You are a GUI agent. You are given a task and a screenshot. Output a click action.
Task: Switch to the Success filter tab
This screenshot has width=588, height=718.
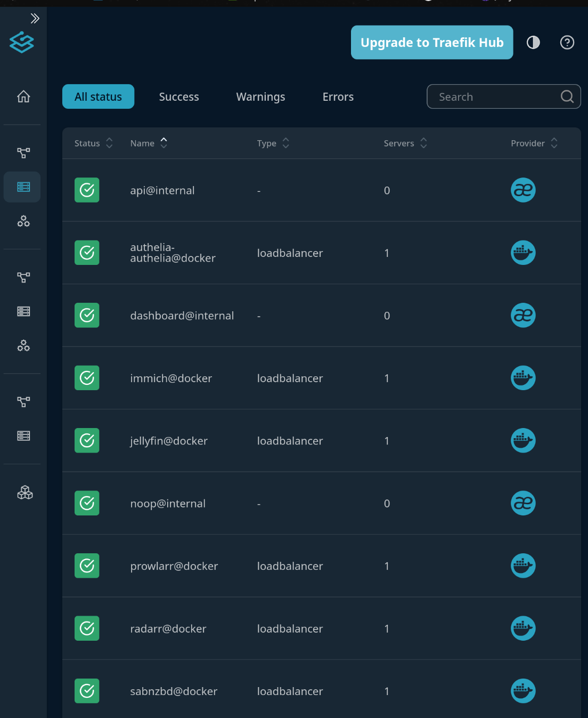coord(179,96)
